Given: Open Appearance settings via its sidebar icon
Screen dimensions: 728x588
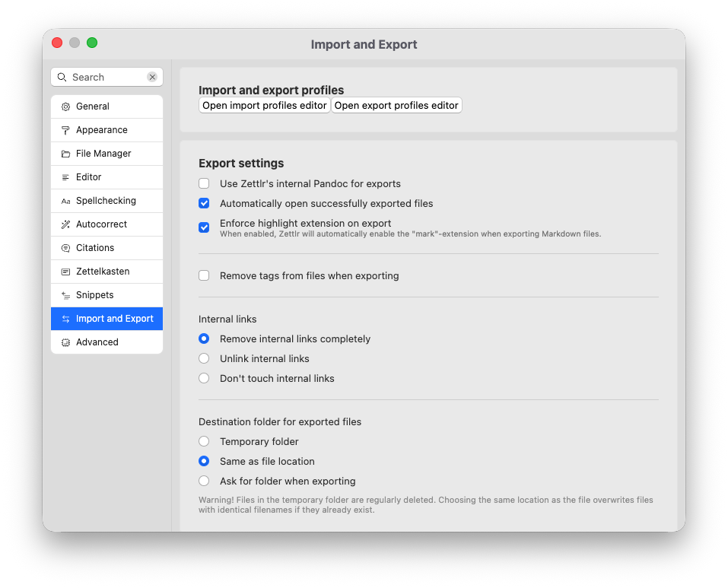Looking at the screenshot, I should coord(65,129).
